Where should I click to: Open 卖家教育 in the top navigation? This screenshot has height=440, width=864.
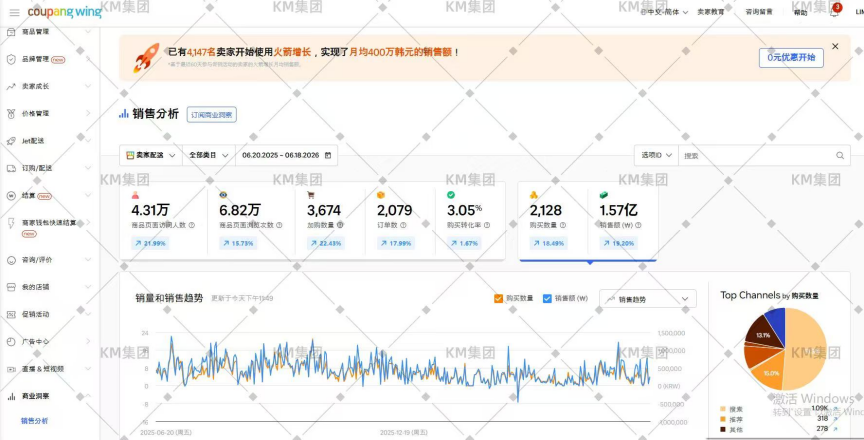click(711, 12)
